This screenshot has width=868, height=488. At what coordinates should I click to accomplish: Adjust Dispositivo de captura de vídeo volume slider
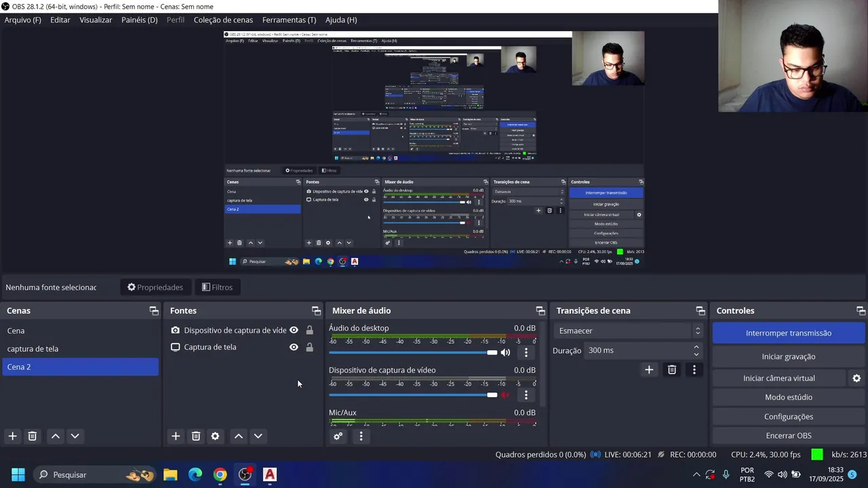tap(413, 394)
